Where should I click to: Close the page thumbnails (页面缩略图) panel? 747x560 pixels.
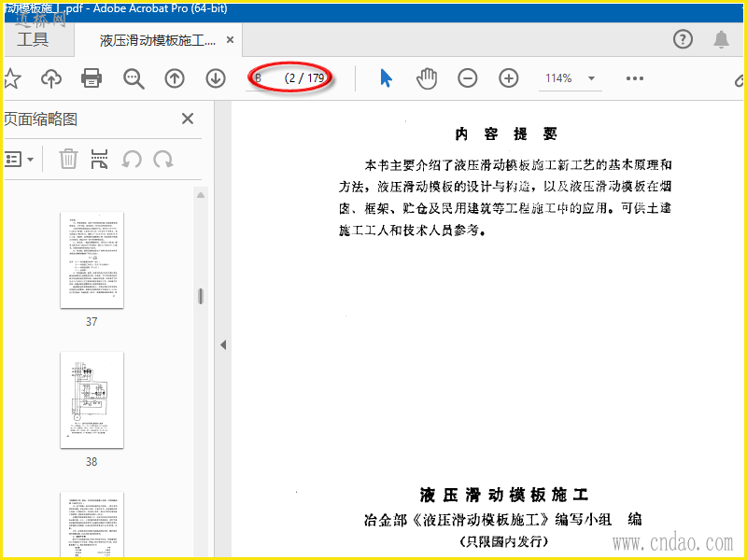click(188, 119)
